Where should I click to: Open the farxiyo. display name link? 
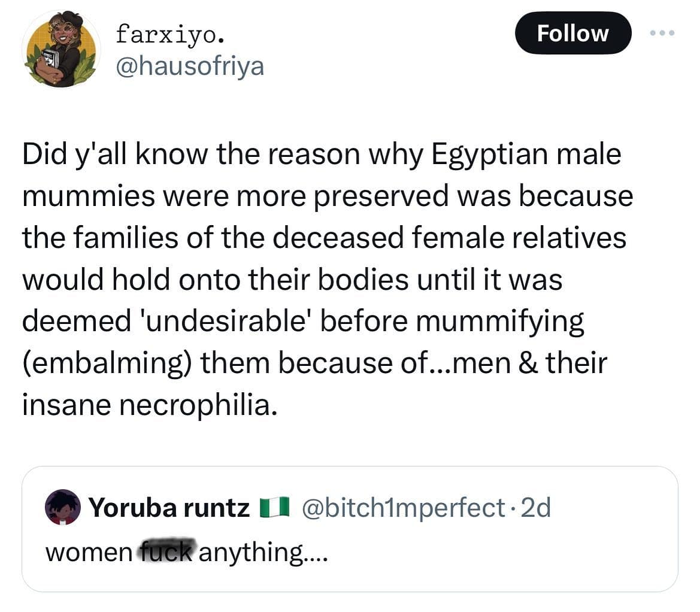click(x=171, y=35)
